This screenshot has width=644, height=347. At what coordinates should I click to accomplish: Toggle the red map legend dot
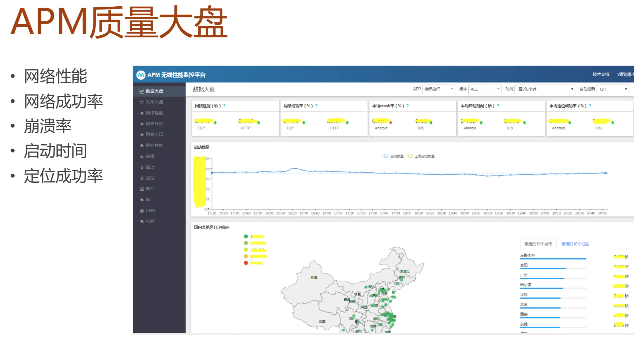246,263
